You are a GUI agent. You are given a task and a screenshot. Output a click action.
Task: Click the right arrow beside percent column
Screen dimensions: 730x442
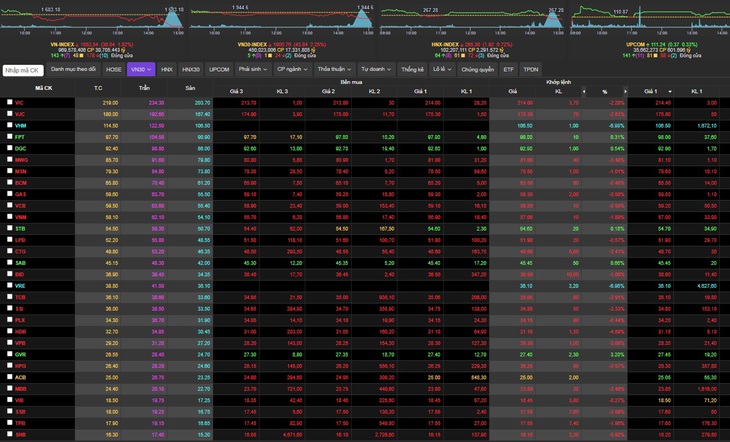pyautogui.click(x=625, y=91)
